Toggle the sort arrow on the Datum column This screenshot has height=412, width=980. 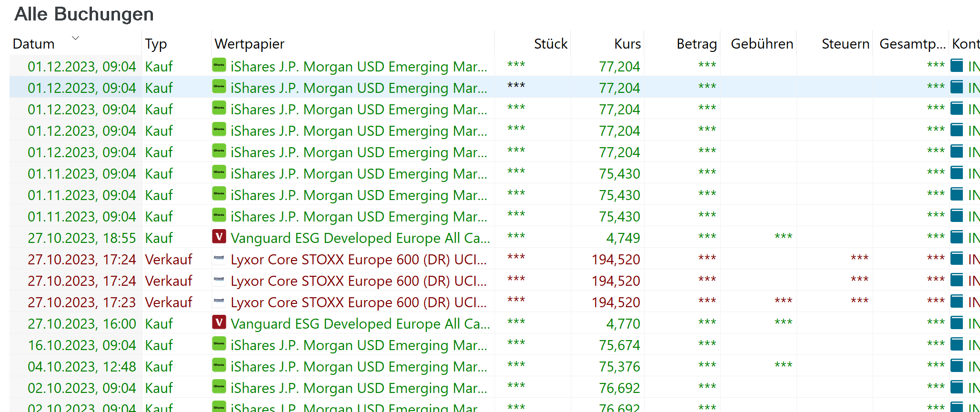point(75,38)
